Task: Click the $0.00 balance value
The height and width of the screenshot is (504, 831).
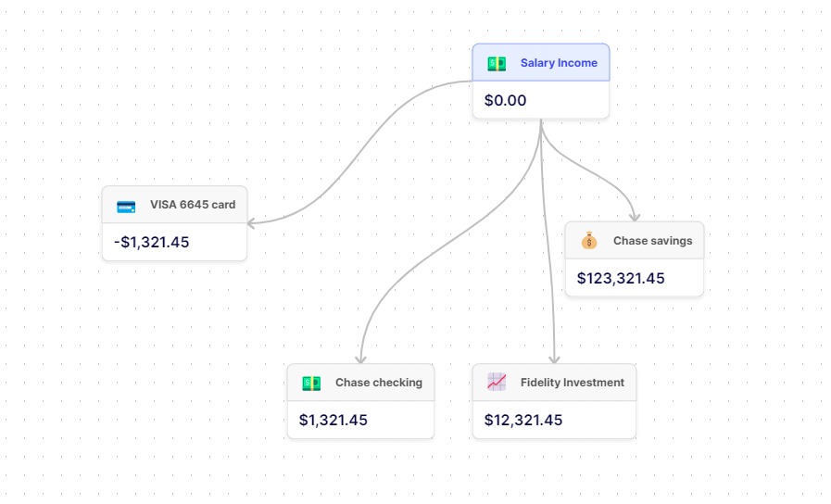Action: [505, 100]
